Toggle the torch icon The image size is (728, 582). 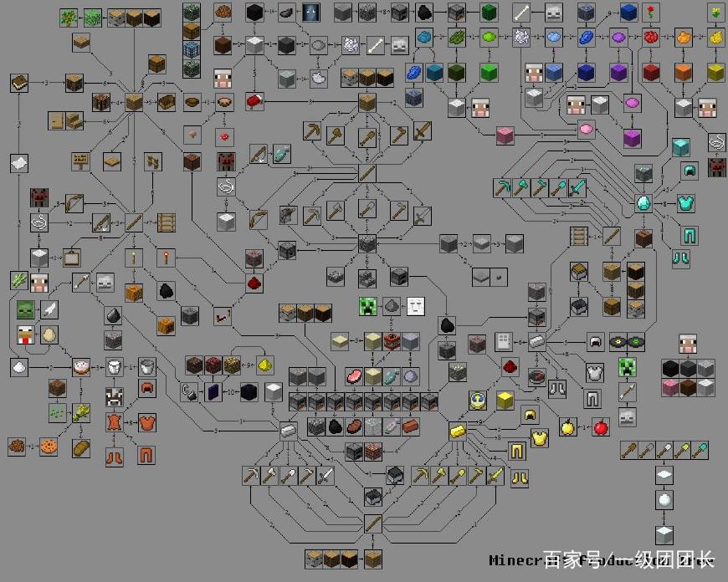(x=133, y=258)
